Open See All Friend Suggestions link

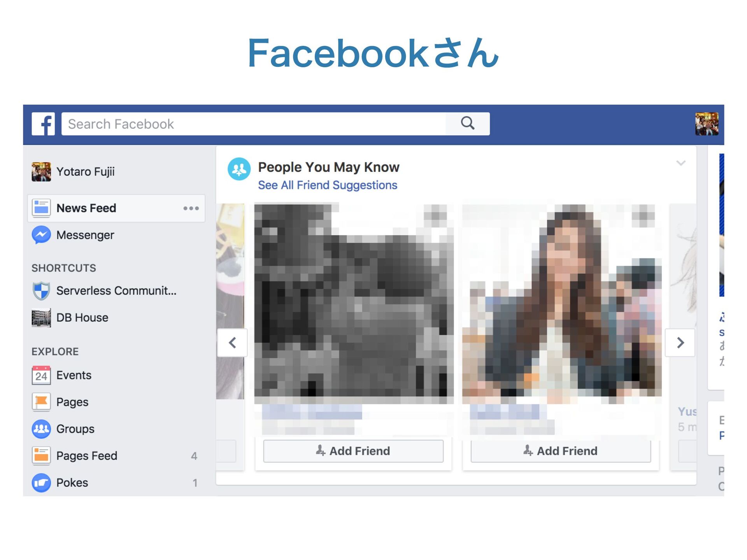tap(328, 185)
